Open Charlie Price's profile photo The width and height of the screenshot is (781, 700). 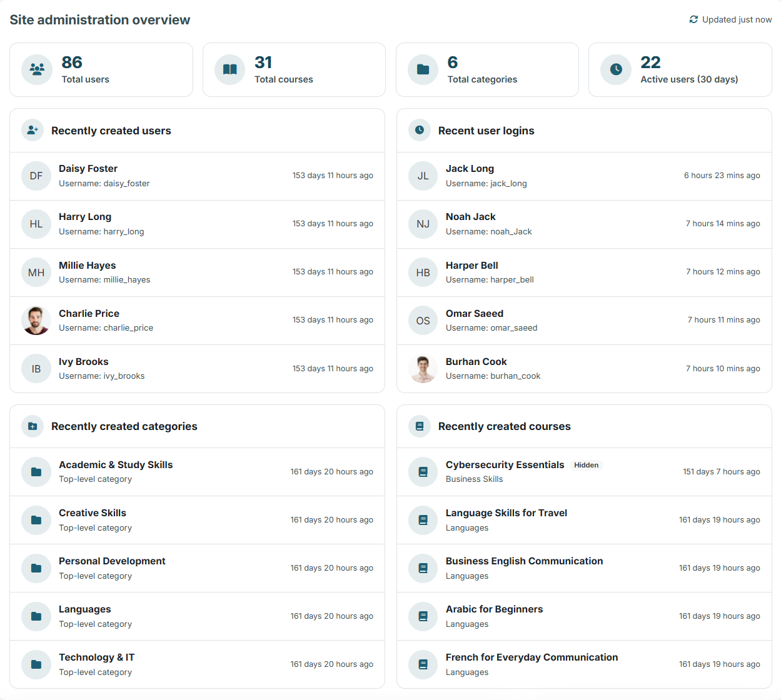tap(36, 321)
